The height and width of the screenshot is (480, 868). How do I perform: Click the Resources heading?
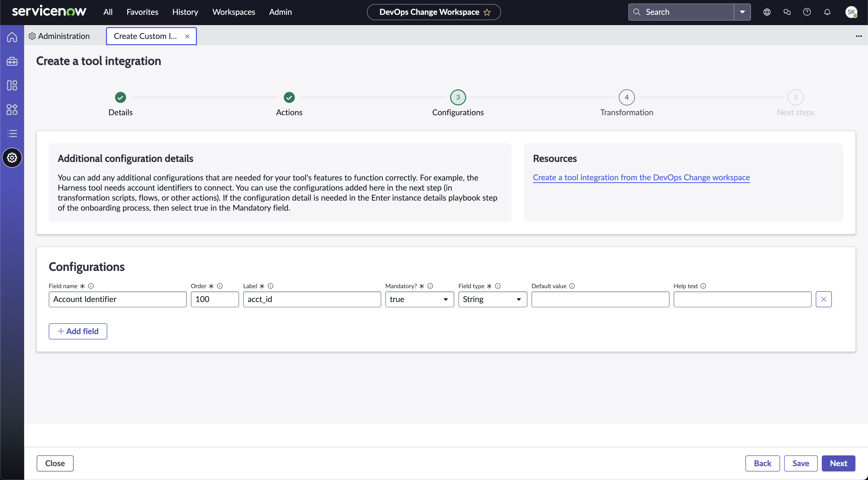tap(555, 159)
